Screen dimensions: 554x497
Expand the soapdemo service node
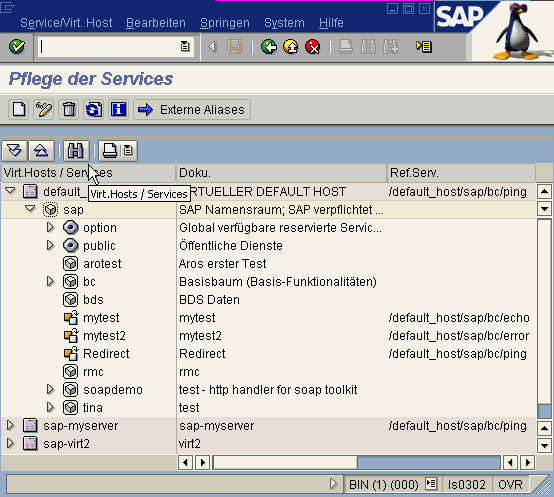pos(51,390)
